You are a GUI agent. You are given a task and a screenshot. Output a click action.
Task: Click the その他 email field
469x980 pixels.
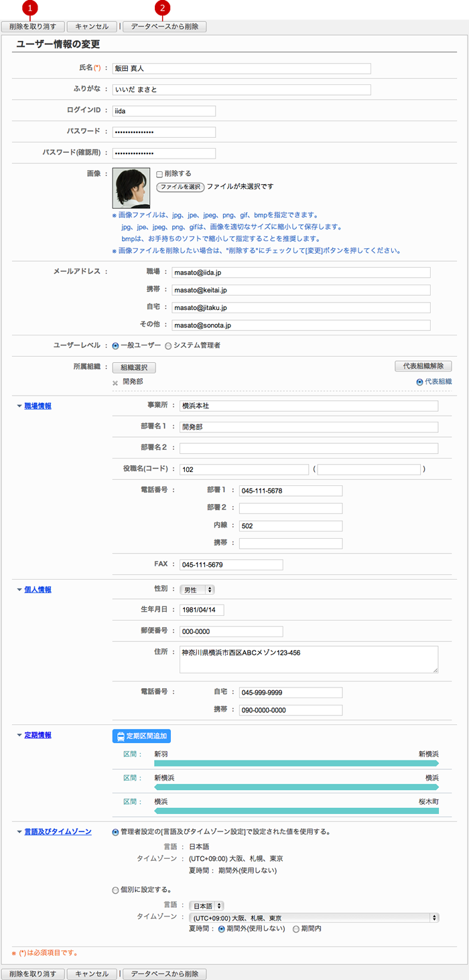[301, 325]
